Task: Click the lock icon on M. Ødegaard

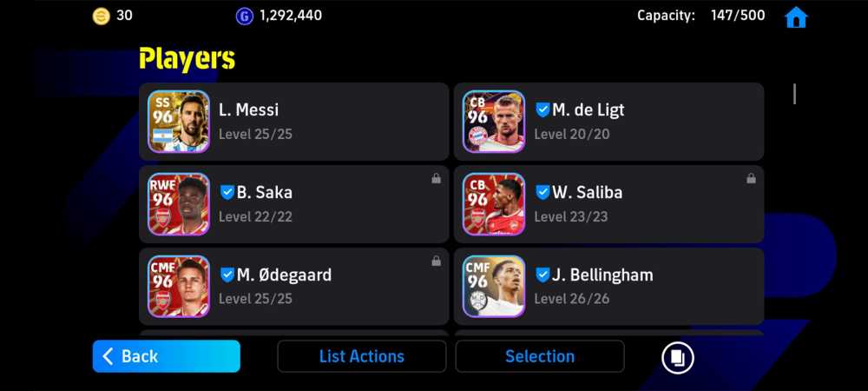Action: point(437,261)
